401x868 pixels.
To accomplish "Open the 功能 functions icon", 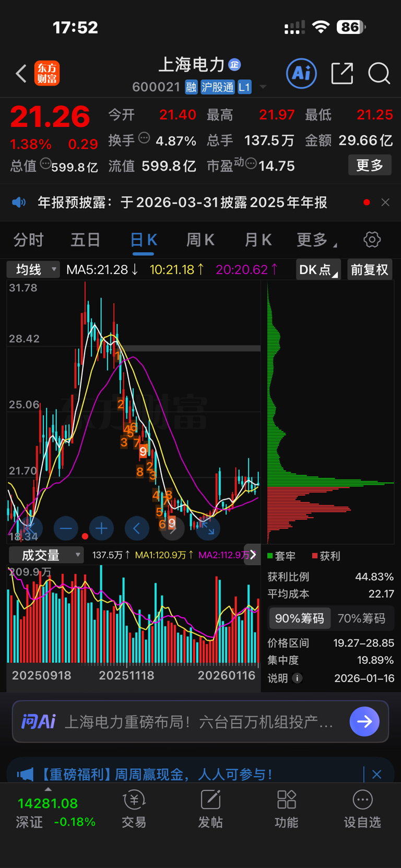I will [x=287, y=809].
